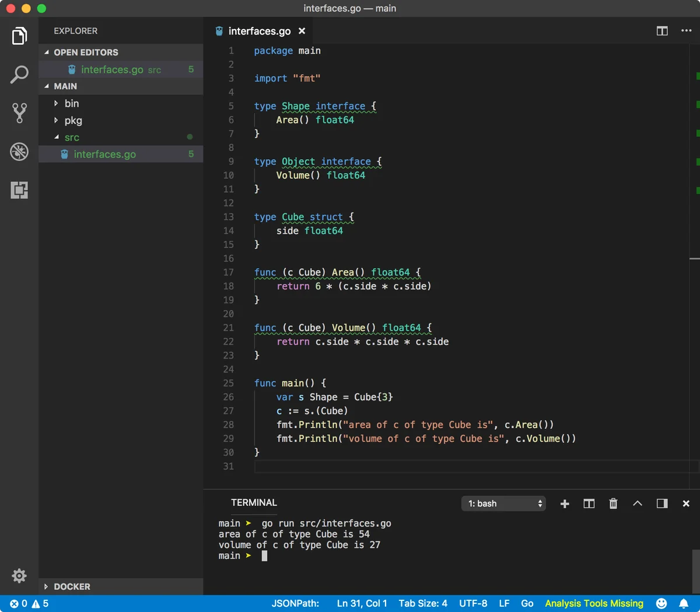Click 'go run src/interfaces.go' command text
The width and height of the screenshot is (700, 612).
pos(326,523)
